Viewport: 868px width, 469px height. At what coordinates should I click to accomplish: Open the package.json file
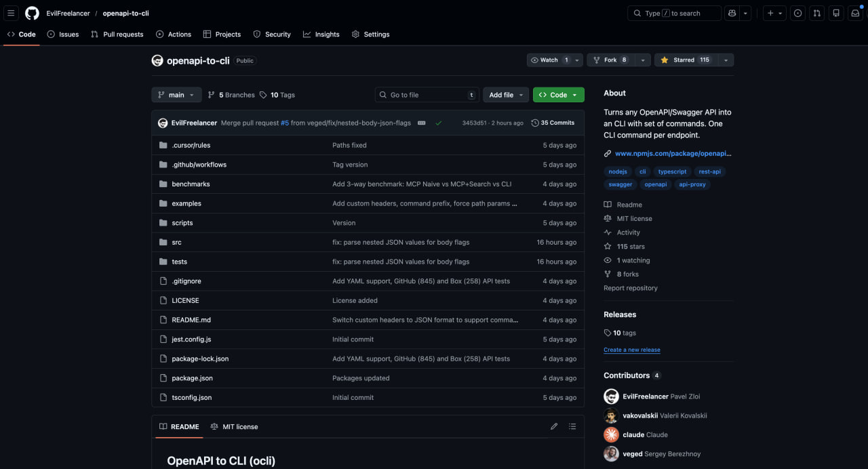[x=192, y=378]
